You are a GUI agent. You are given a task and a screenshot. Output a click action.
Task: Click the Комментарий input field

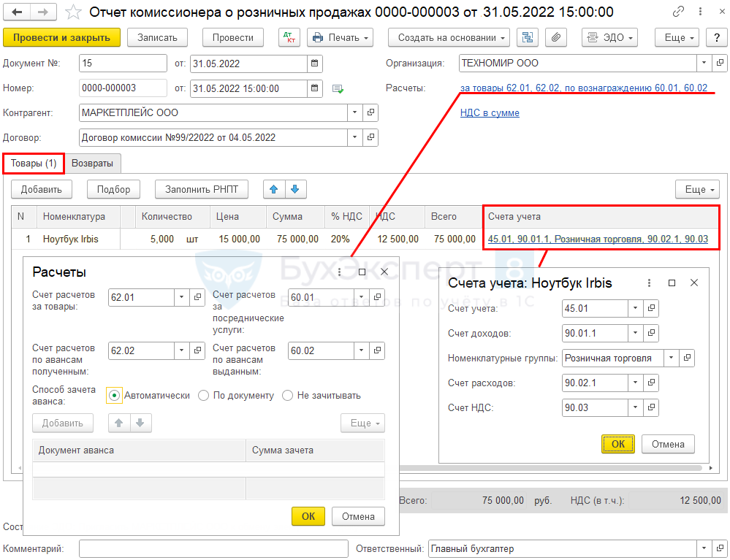coord(213,548)
